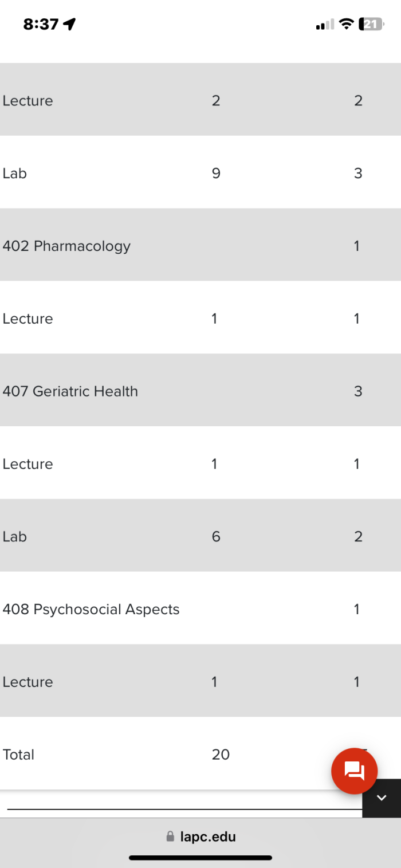Tap the cellular signal bars icon
Viewport: 401px width, 868px height.
[324, 25]
